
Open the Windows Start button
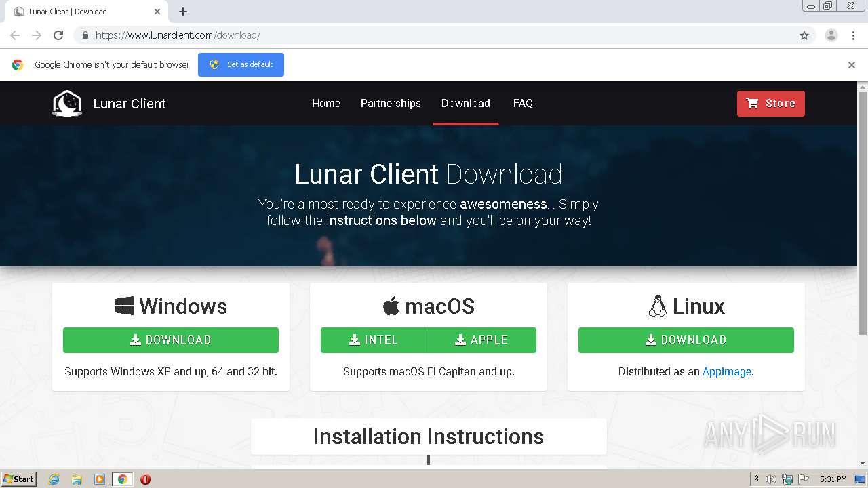[x=19, y=479]
